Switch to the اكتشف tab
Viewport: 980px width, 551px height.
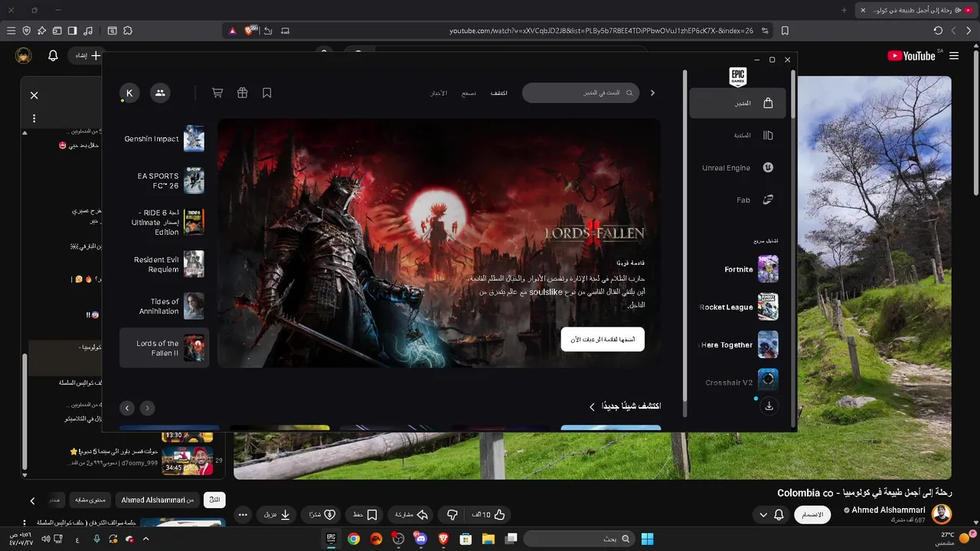tap(498, 93)
